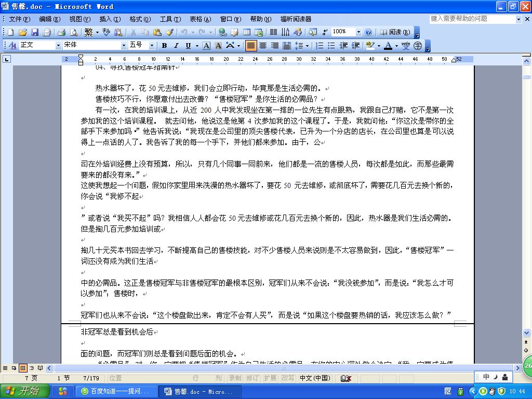Open the font name dropdown showing 宋体
The height and width of the screenshot is (399, 532).
[124, 46]
